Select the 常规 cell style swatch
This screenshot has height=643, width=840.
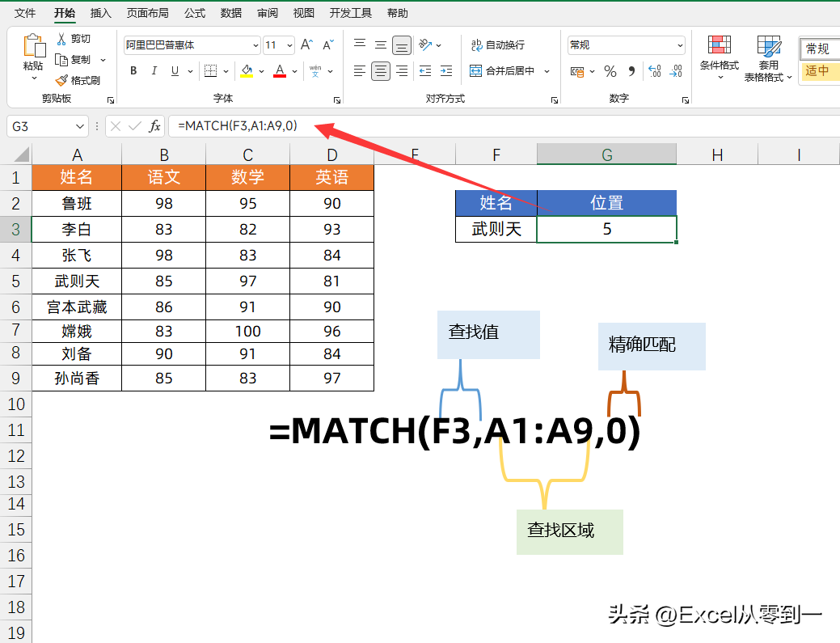(x=819, y=49)
